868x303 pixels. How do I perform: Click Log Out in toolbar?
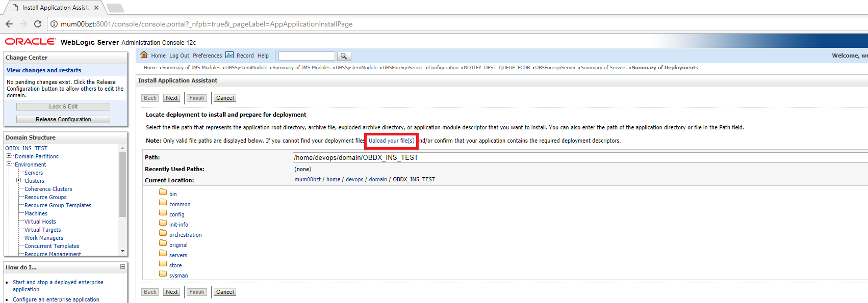click(x=179, y=56)
